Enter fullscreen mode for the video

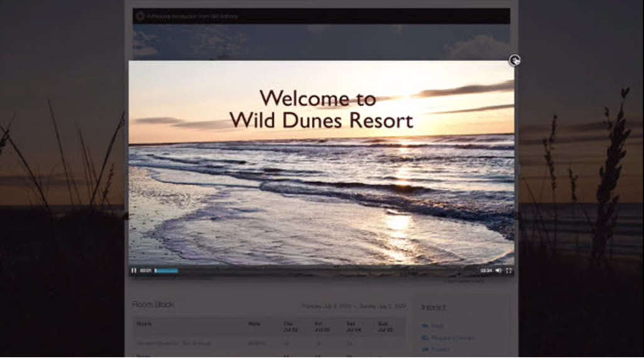click(x=509, y=271)
